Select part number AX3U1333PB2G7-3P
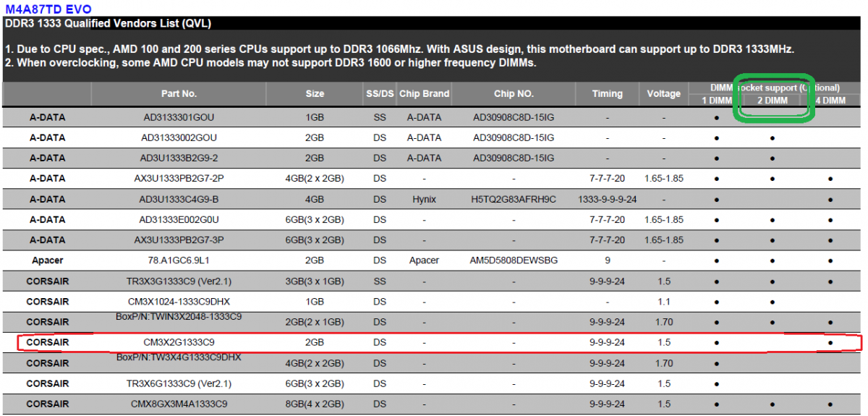The image size is (868, 416). 179,239
